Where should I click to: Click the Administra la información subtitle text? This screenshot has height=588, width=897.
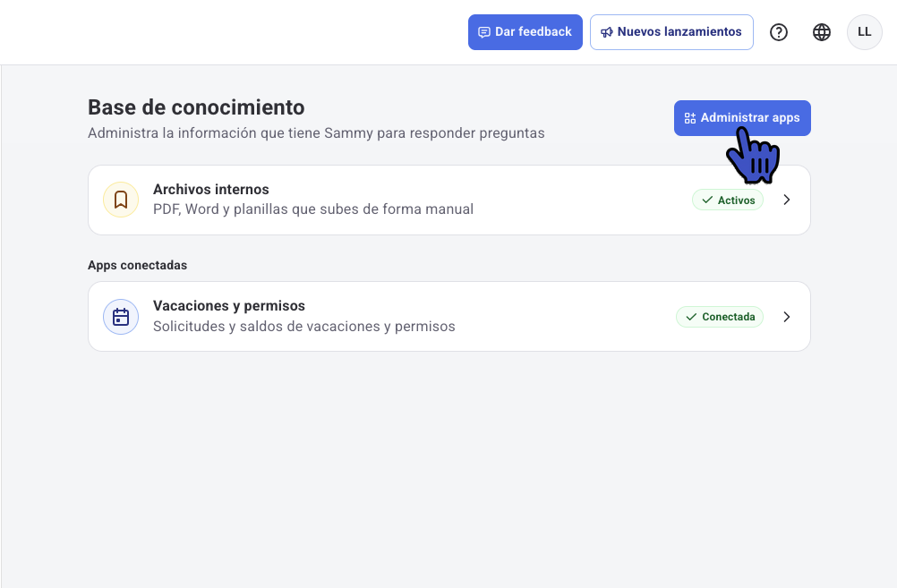[316, 133]
